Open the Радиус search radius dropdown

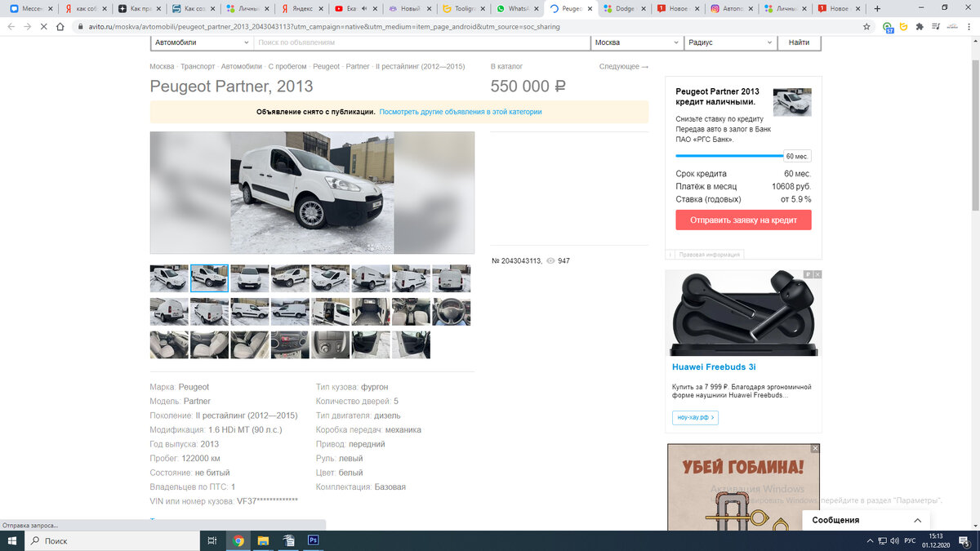(730, 42)
